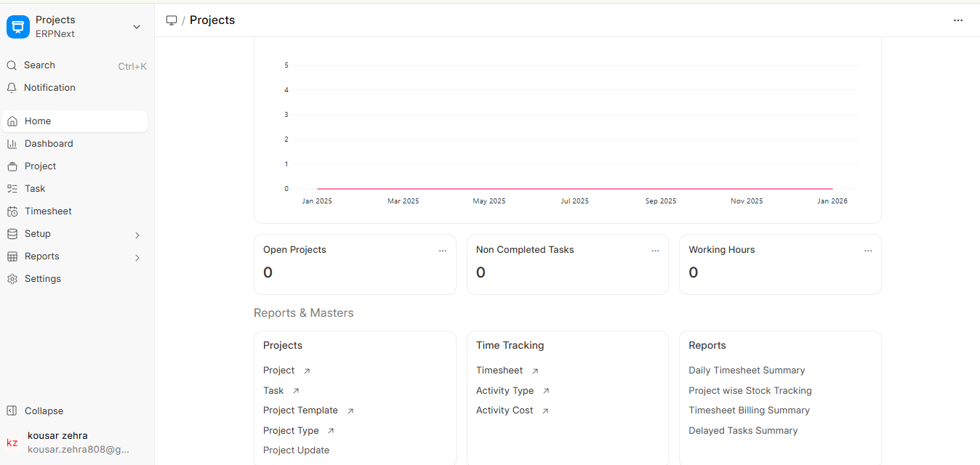Image resolution: width=980 pixels, height=465 pixels.
Task: Open Notification bell icon
Action: (x=12, y=88)
